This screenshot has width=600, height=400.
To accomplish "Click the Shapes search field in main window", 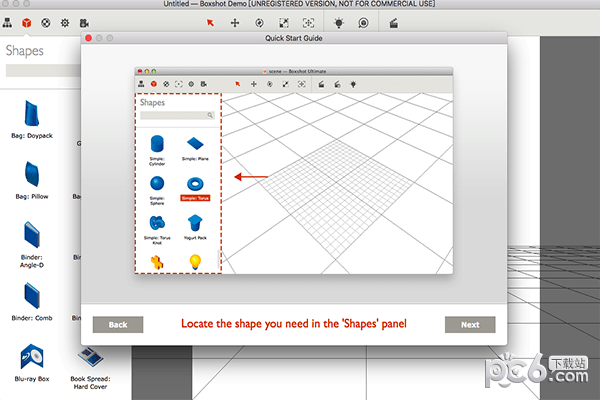I will pos(43,71).
